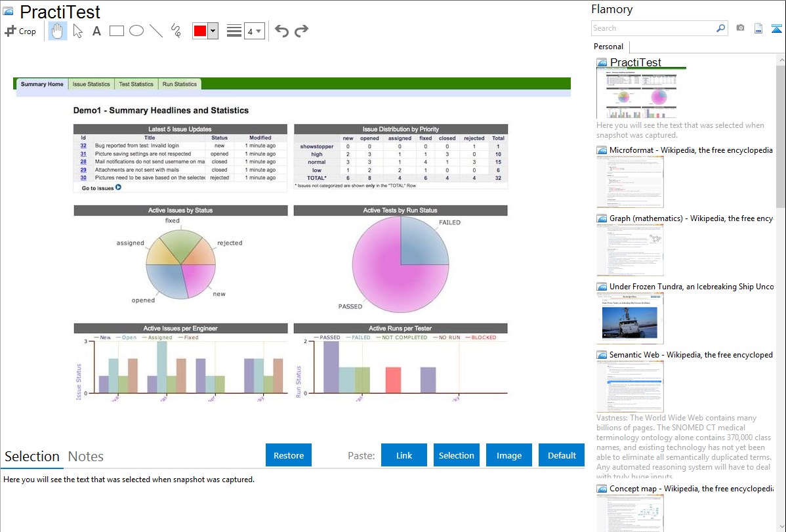This screenshot has width=786, height=532.
Task: Open the Test Statistics tab
Action: [x=136, y=84]
